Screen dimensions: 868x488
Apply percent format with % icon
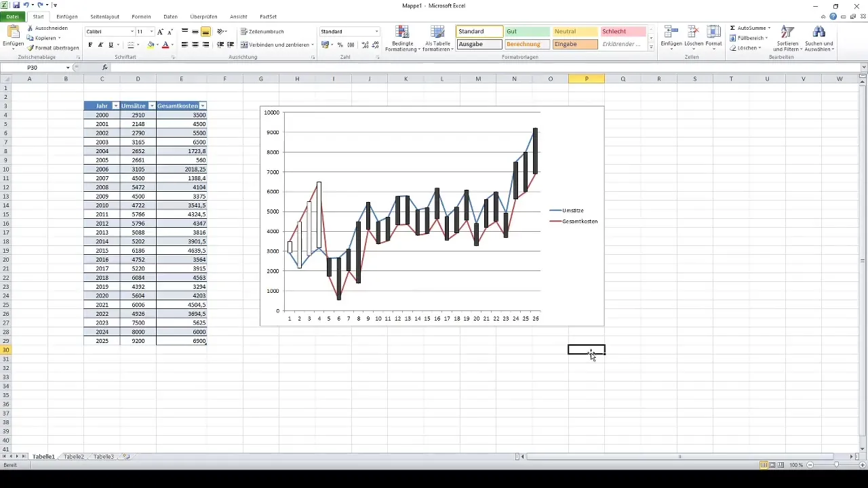(340, 45)
